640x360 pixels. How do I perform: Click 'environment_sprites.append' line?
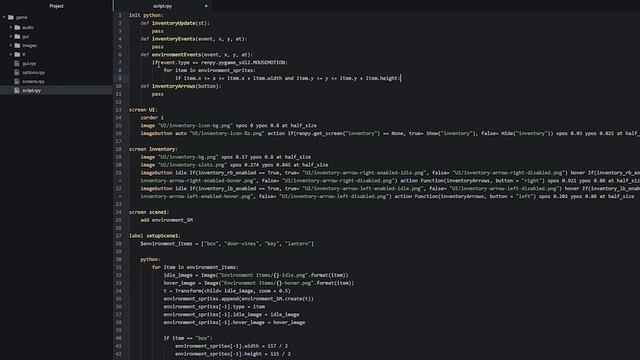point(239,299)
